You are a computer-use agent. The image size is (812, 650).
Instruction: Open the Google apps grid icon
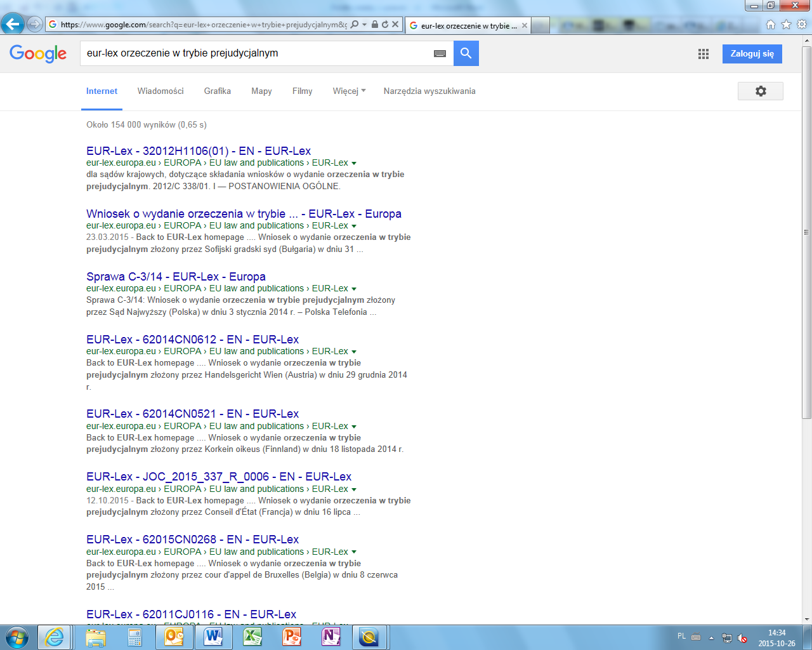pyautogui.click(x=704, y=54)
